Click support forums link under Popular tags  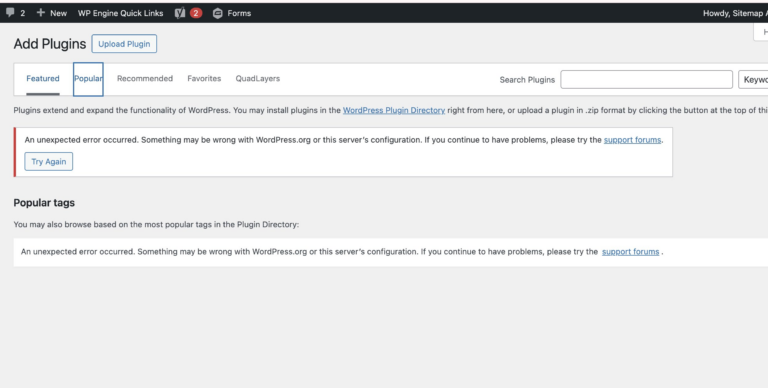point(630,251)
